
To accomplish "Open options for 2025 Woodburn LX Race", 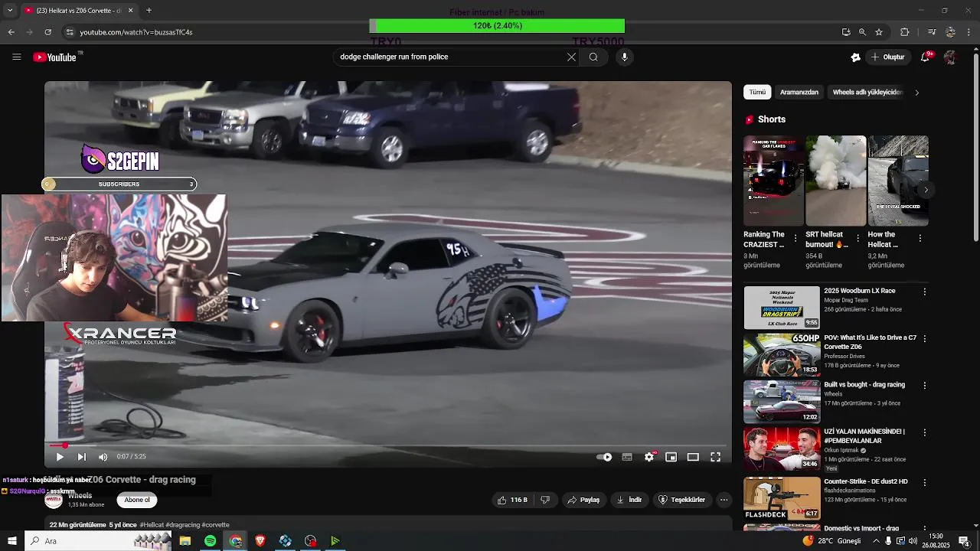I will coord(925,292).
